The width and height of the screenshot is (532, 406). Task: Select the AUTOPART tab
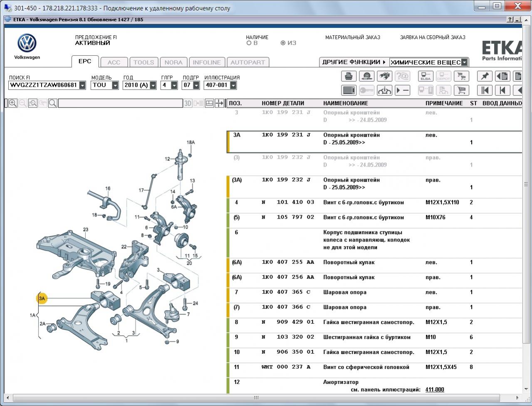(x=247, y=62)
